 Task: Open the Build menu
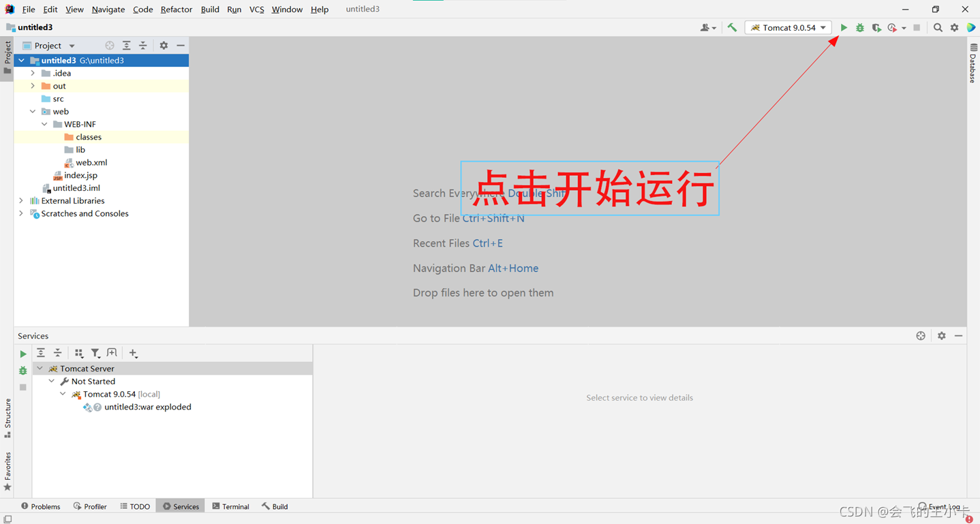click(x=210, y=10)
